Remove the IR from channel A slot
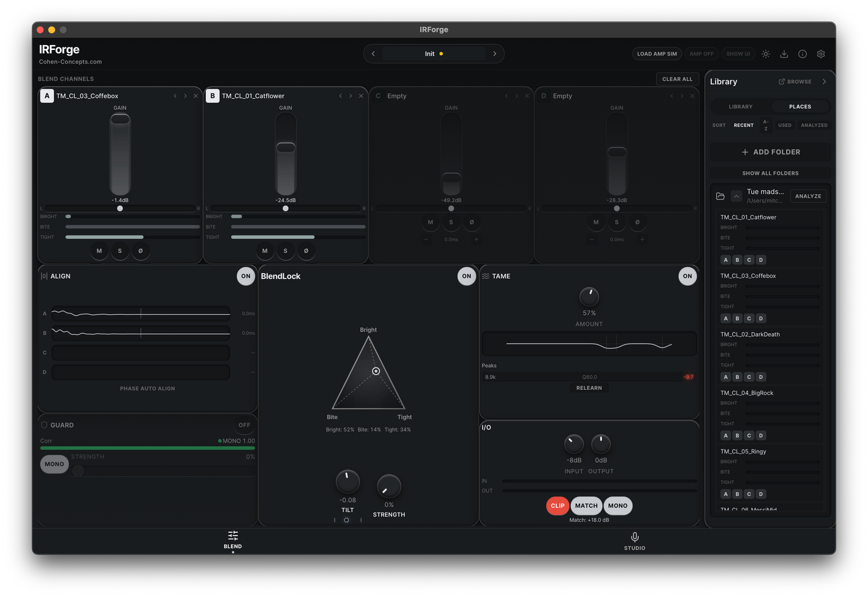 pyautogui.click(x=196, y=96)
